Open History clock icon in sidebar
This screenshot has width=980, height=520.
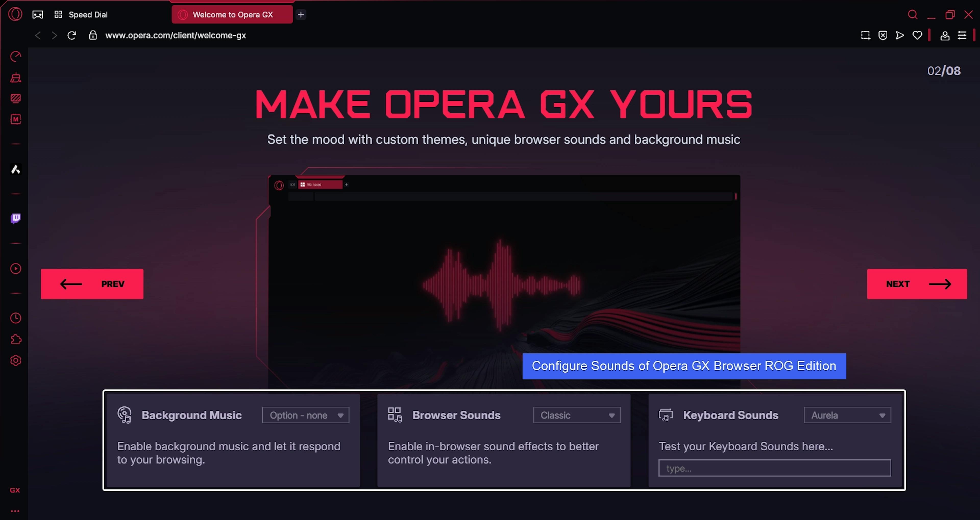[16, 318]
